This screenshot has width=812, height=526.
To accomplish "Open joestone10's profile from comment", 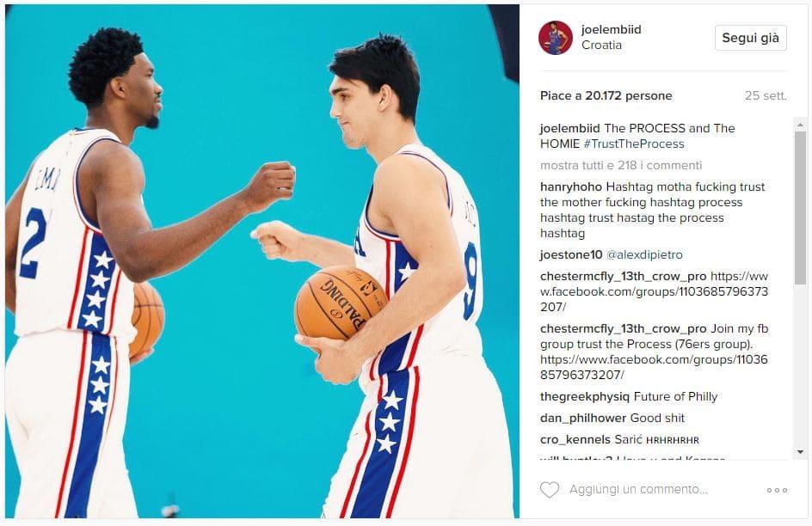I will point(570,255).
